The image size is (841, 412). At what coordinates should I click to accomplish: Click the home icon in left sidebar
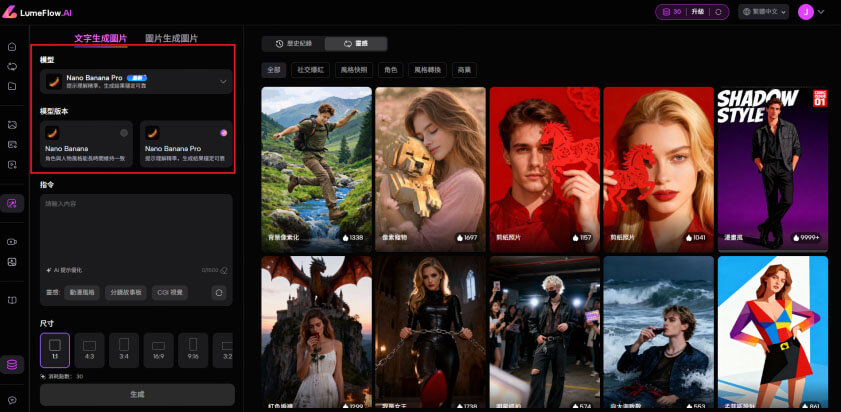pos(13,47)
